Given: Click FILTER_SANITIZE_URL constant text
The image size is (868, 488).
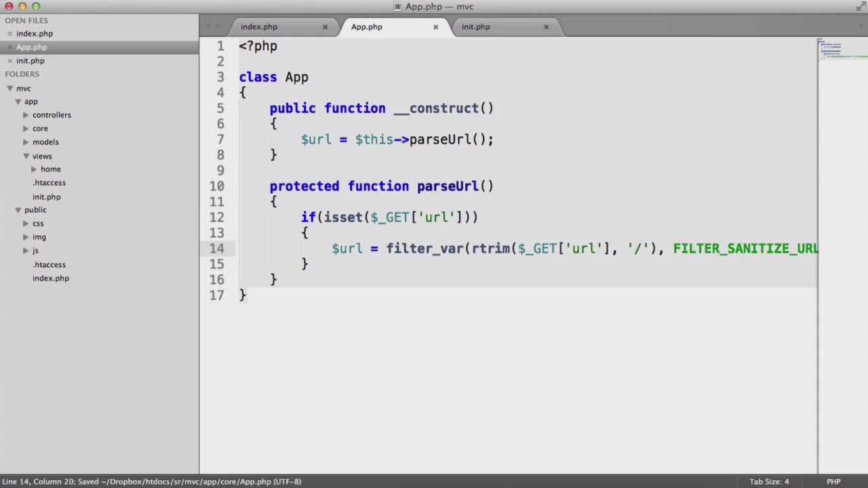Looking at the screenshot, I should 745,249.
